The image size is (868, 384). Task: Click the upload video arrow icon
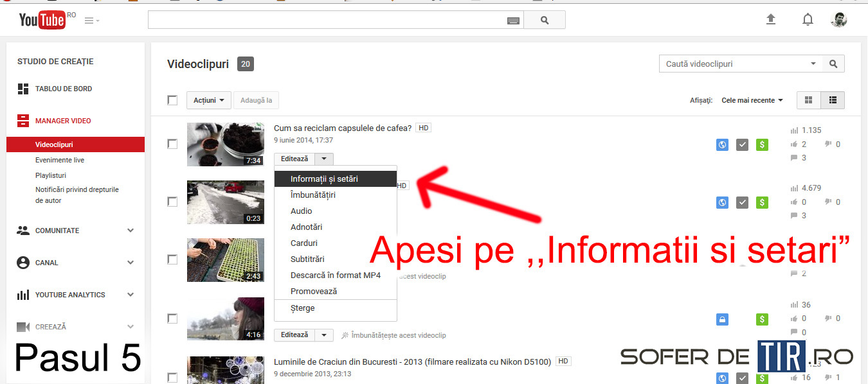pos(771,20)
